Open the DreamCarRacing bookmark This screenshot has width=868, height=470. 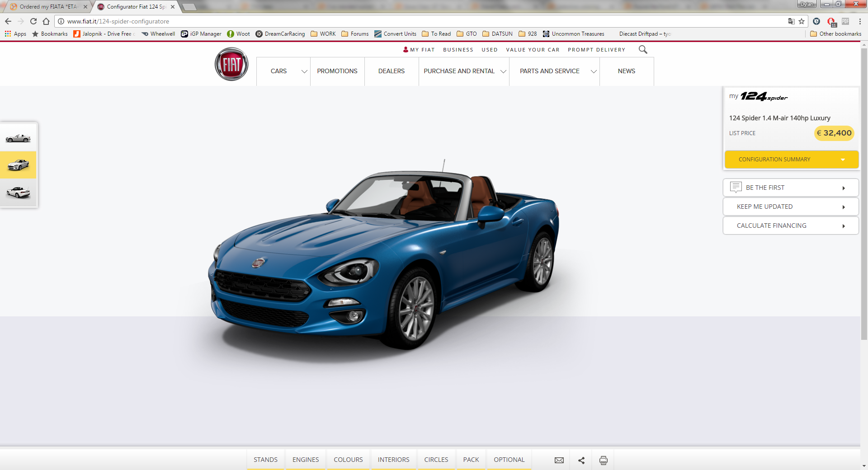pos(280,34)
